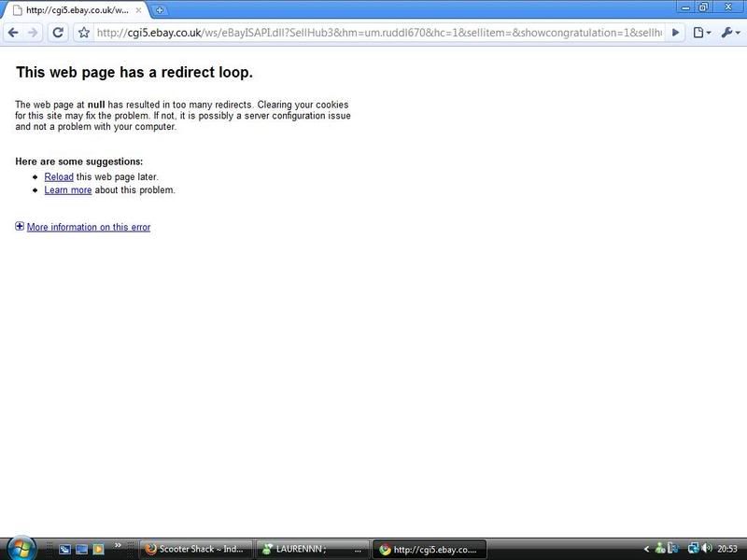The height and width of the screenshot is (560, 747).
Task: Click the address bar URL field
Action: (373, 33)
